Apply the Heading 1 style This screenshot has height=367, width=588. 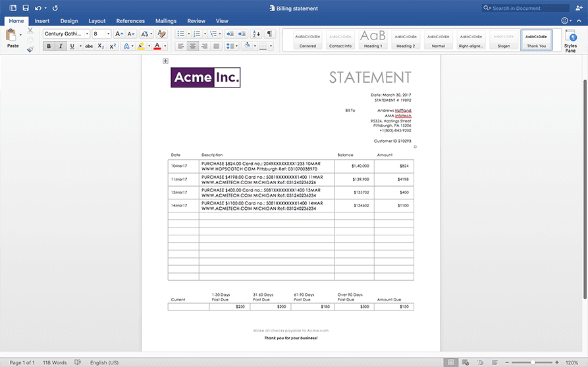pos(373,39)
